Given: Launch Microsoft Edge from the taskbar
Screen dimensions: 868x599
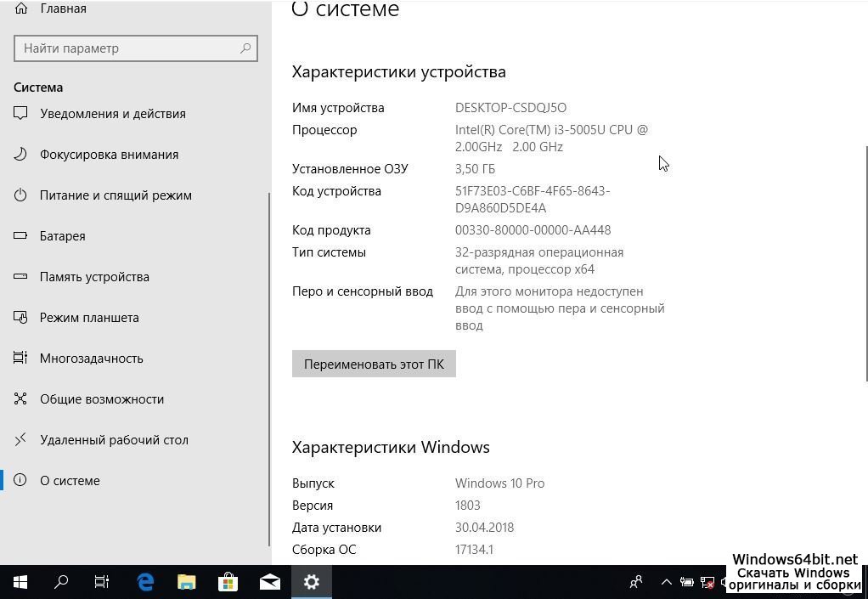Looking at the screenshot, I should (145, 582).
